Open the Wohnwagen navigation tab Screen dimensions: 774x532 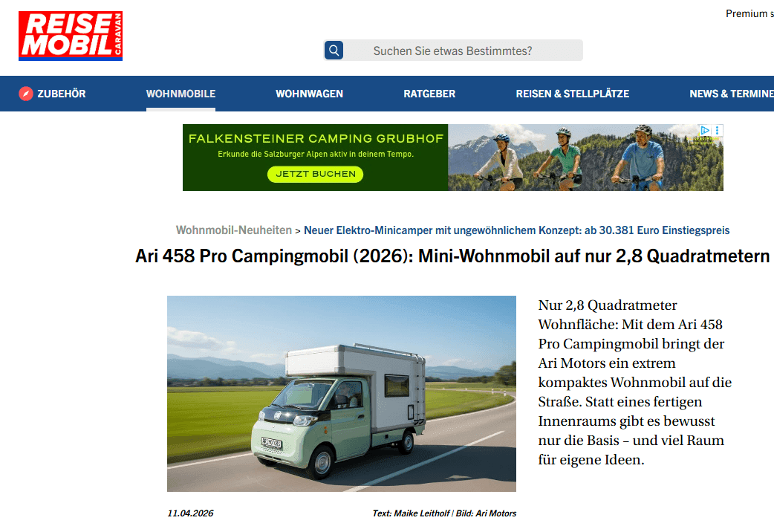pos(309,94)
